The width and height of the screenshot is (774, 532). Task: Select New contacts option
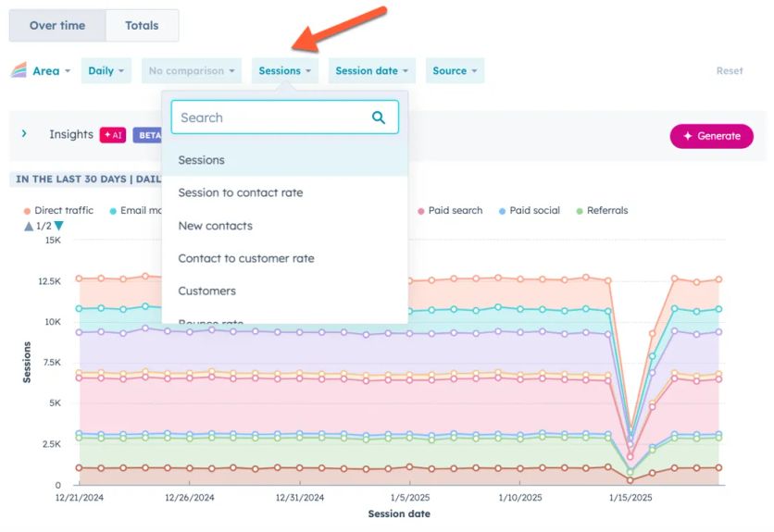click(x=285, y=226)
